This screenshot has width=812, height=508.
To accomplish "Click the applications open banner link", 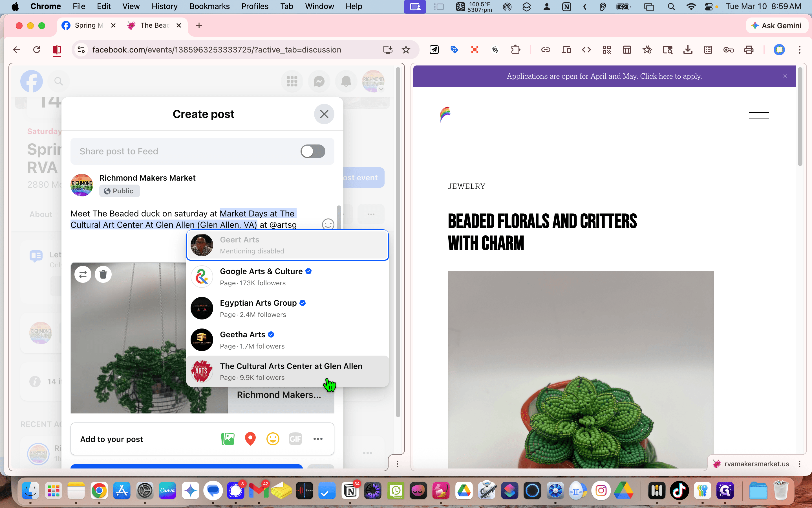I will pos(604,76).
